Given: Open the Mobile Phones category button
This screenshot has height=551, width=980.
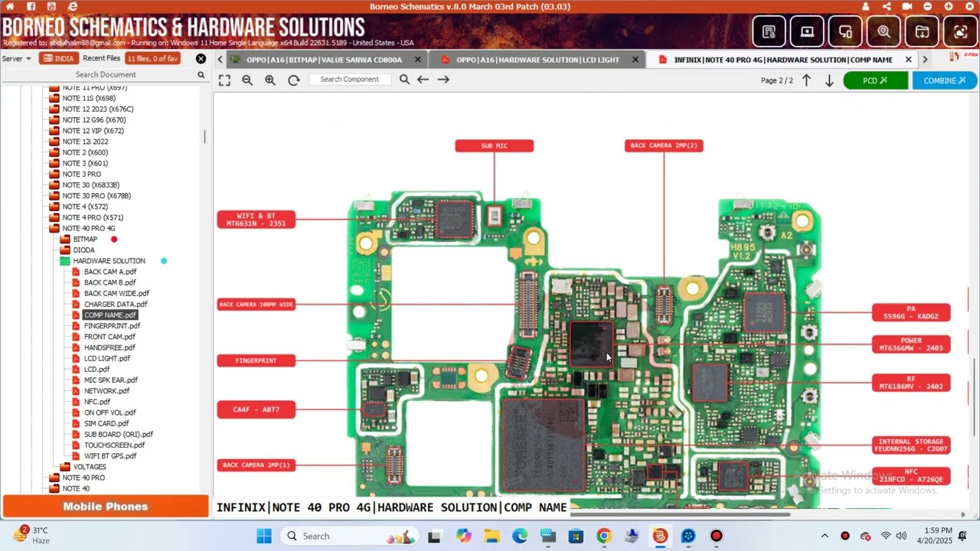Looking at the screenshot, I should [x=106, y=507].
